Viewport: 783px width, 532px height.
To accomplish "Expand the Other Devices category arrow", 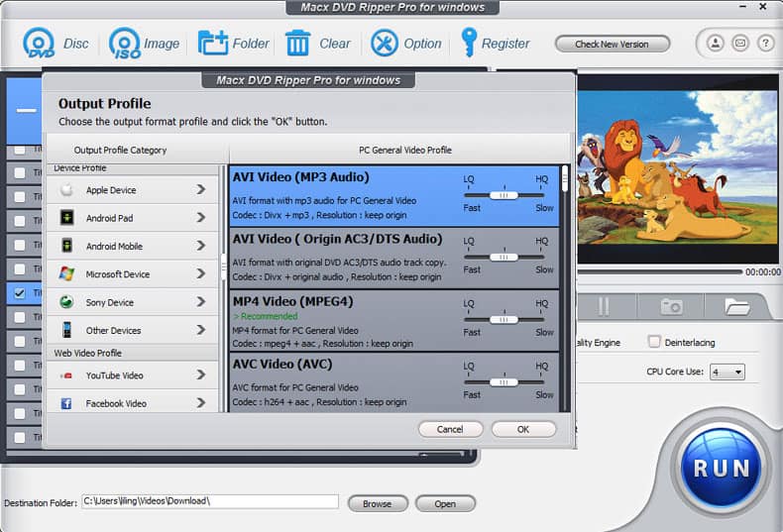I will coord(201,330).
